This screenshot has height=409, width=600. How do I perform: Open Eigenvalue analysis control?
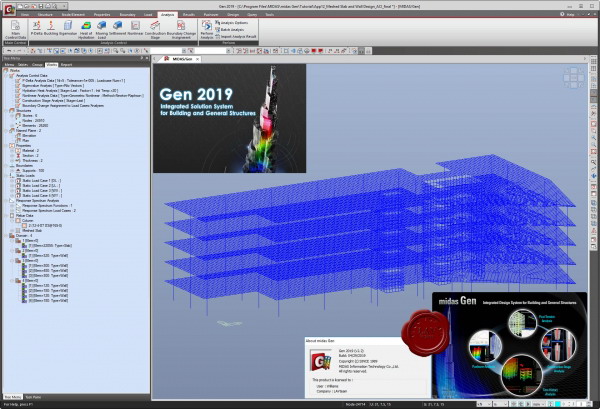68,28
